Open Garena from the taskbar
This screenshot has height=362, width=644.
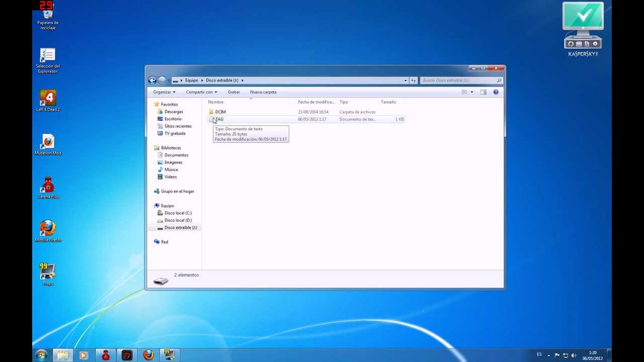(105, 355)
